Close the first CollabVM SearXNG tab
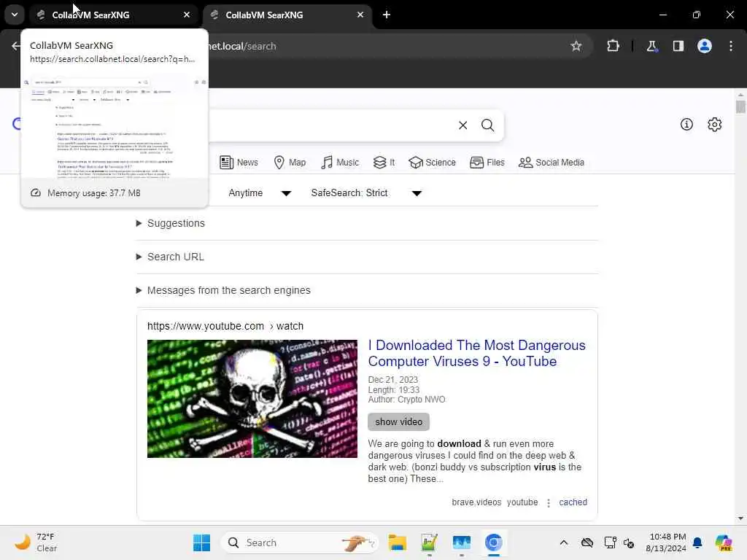 (187, 15)
